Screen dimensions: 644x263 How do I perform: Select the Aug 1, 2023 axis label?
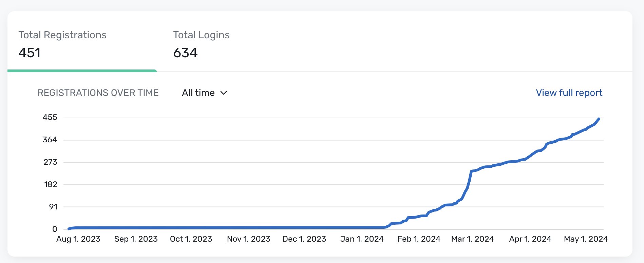[78, 239]
